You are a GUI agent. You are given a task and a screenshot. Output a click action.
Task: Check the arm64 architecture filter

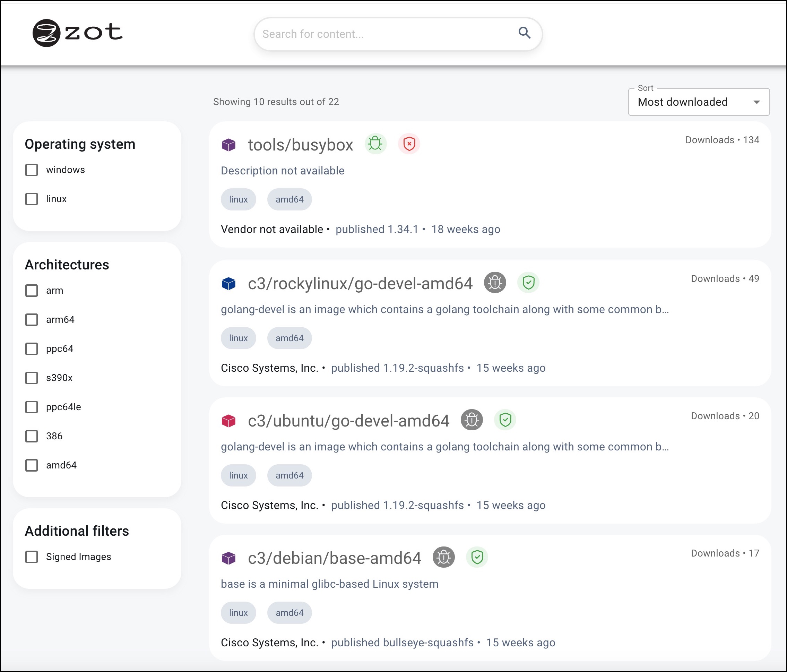(32, 319)
